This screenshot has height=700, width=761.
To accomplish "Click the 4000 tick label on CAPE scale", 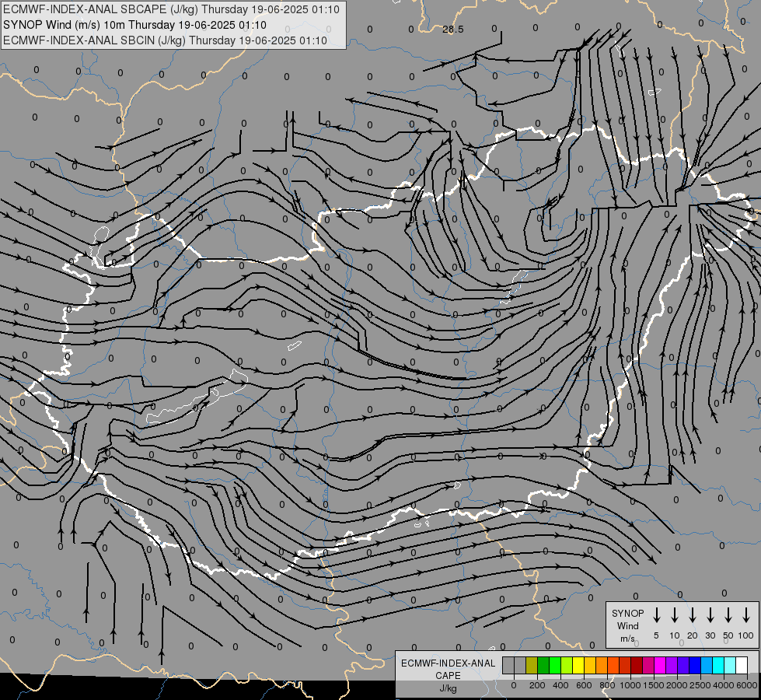I will pos(724,685).
